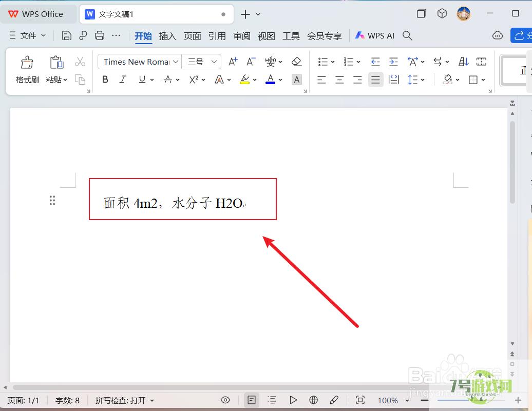Image resolution: width=532 pixels, height=411 pixels.
Task: Click the pen annotation icon in status bar
Action: coord(334,400)
